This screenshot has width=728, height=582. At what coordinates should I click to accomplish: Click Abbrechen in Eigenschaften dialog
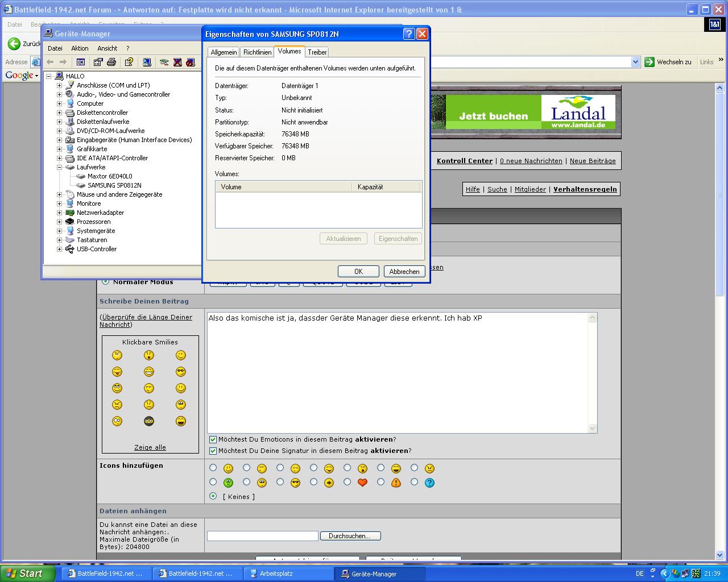pyautogui.click(x=404, y=272)
